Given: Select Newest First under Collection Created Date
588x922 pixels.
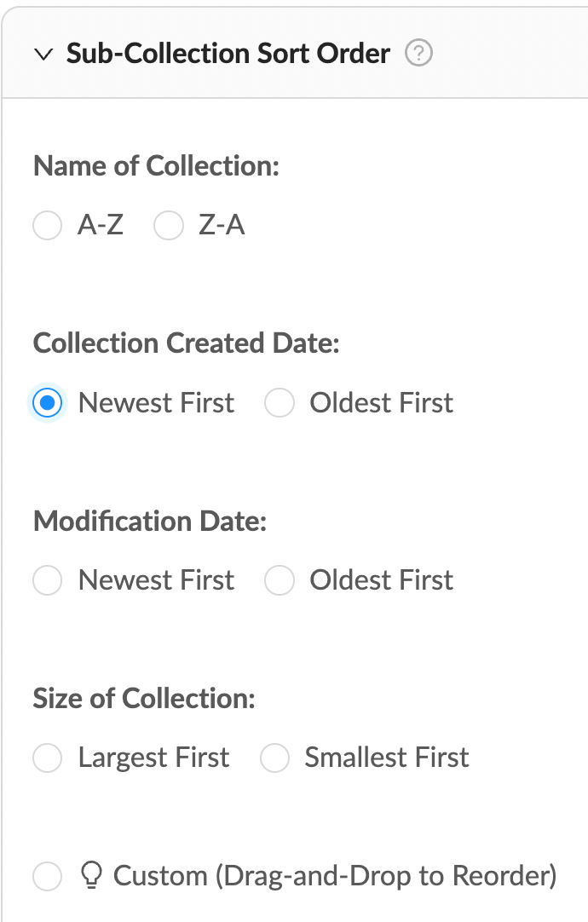Looking at the screenshot, I should [48, 403].
